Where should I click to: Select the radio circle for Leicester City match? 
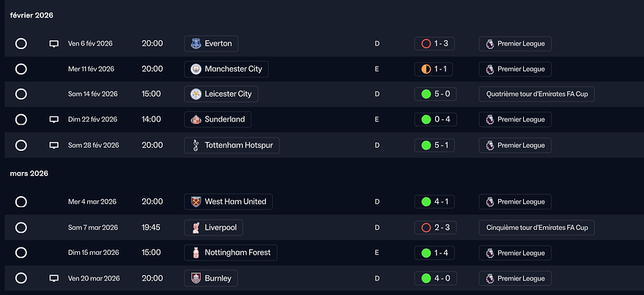[21, 94]
